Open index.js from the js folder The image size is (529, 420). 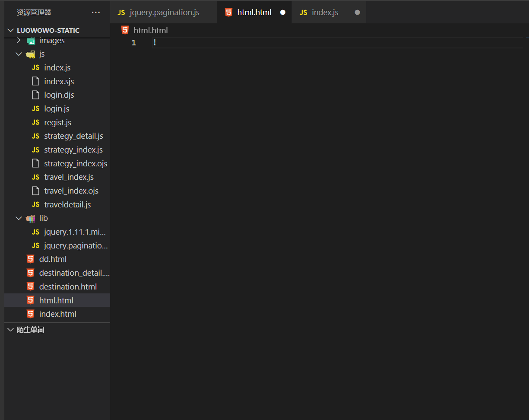coord(57,68)
